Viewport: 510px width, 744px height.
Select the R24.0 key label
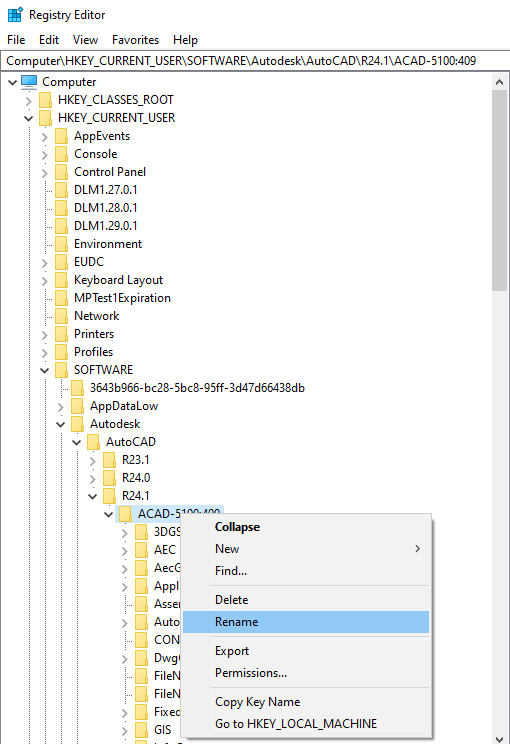136,479
